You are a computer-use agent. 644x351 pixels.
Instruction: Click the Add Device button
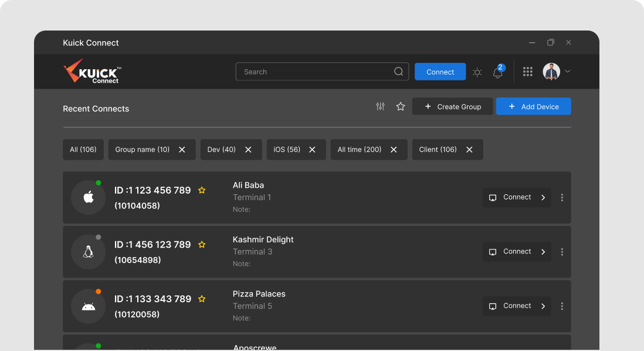534,106
